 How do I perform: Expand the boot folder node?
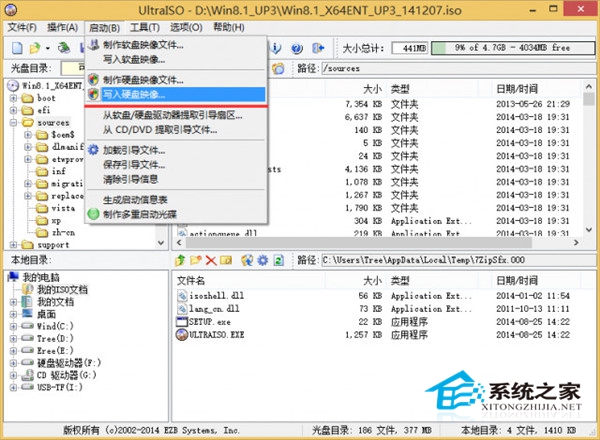13,98
